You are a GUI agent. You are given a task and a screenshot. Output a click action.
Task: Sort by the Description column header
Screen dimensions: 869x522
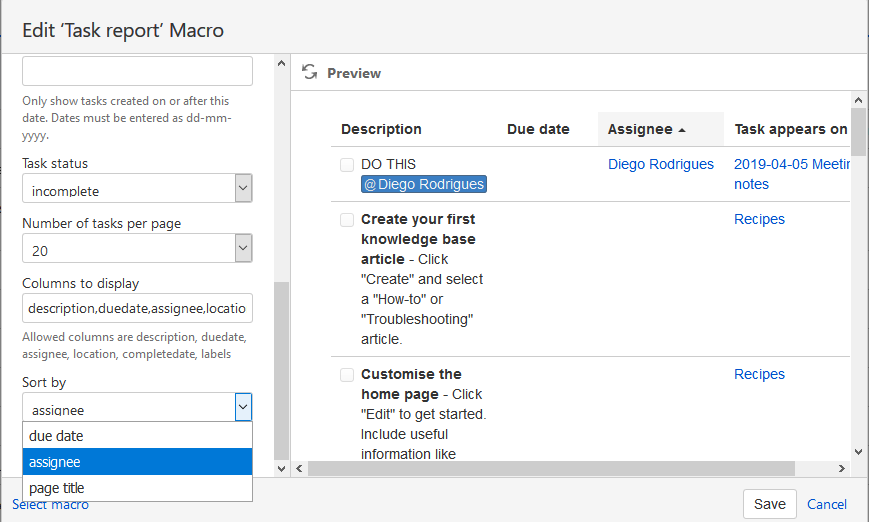coord(381,129)
